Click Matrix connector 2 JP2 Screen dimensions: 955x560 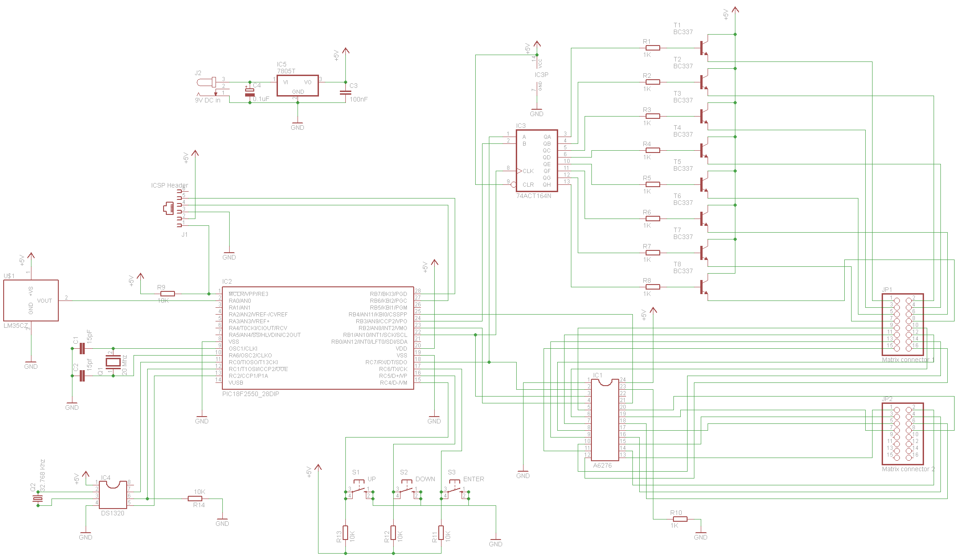[x=903, y=434]
